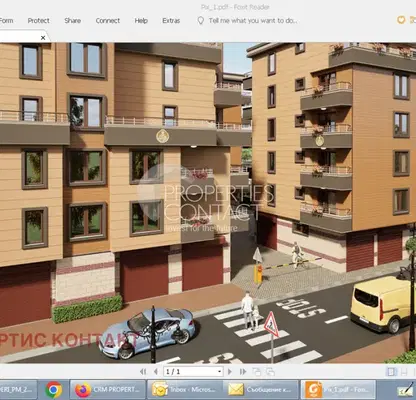Switch to the Share ribbon tab

click(72, 21)
